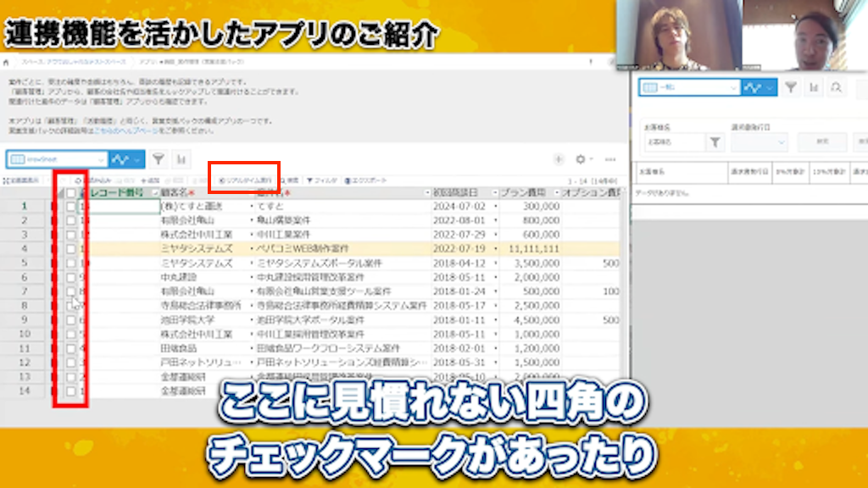Open the date dropdown in right window search area
868x488 pixels.
point(759,142)
